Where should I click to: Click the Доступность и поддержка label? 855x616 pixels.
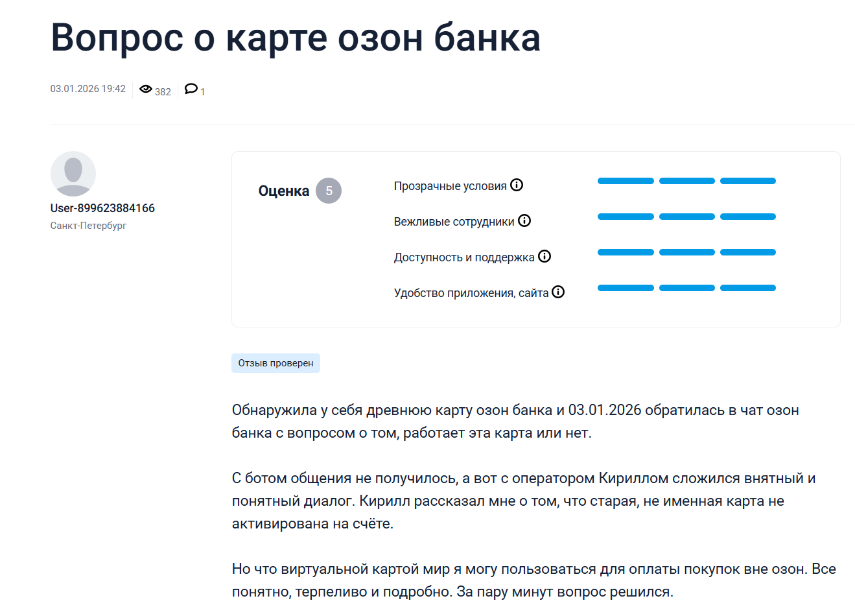pos(464,257)
